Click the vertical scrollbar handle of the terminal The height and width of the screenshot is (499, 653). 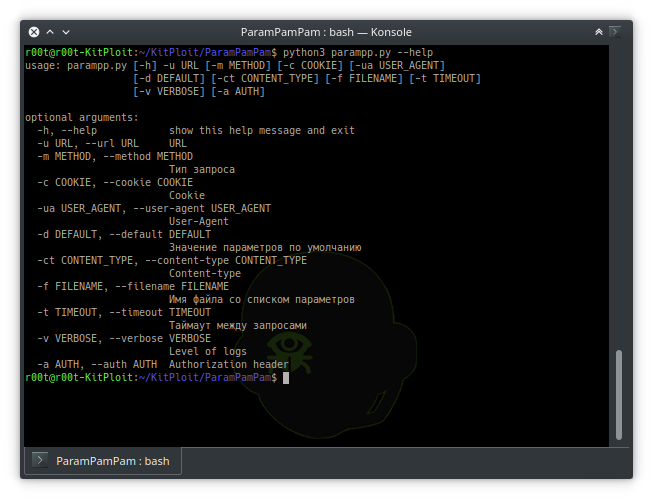[619, 394]
